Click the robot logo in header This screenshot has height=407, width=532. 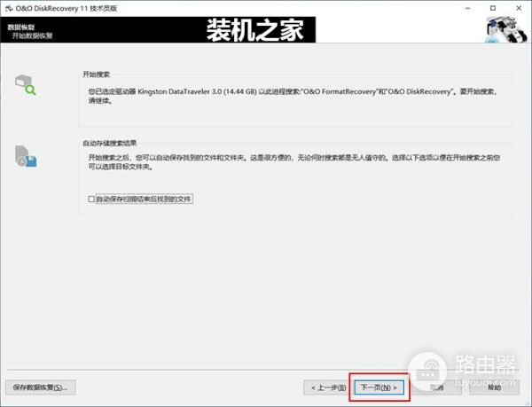click(506, 30)
